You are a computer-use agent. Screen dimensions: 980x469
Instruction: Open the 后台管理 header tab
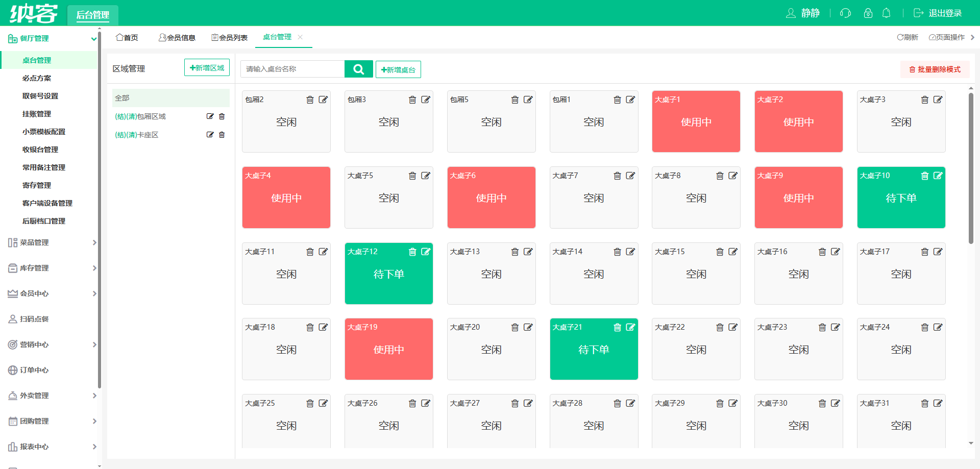coord(93,15)
